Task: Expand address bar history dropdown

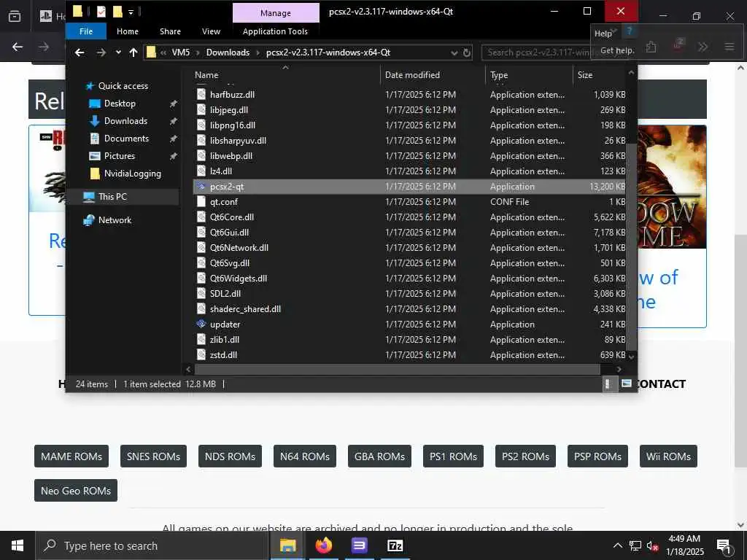Action: pyautogui.click(x=454, y=52)
